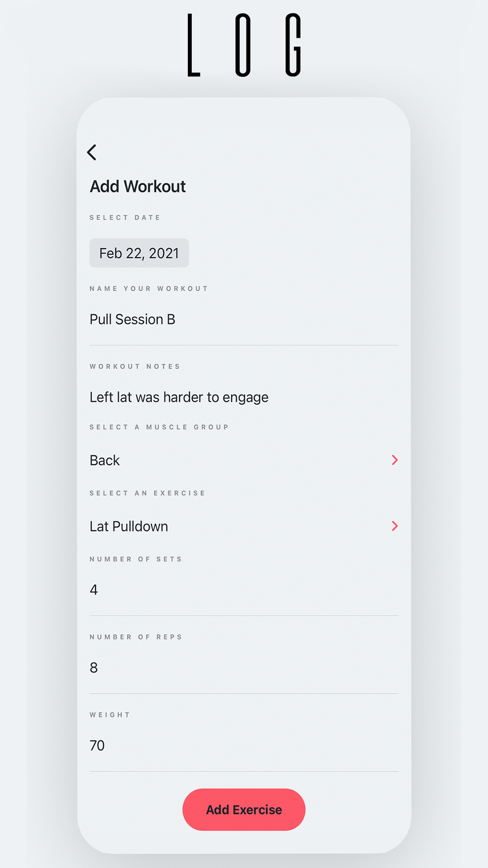The image size is (488, 868).
Task: Click the WEIGHT label
Action: tap(110, 715)
